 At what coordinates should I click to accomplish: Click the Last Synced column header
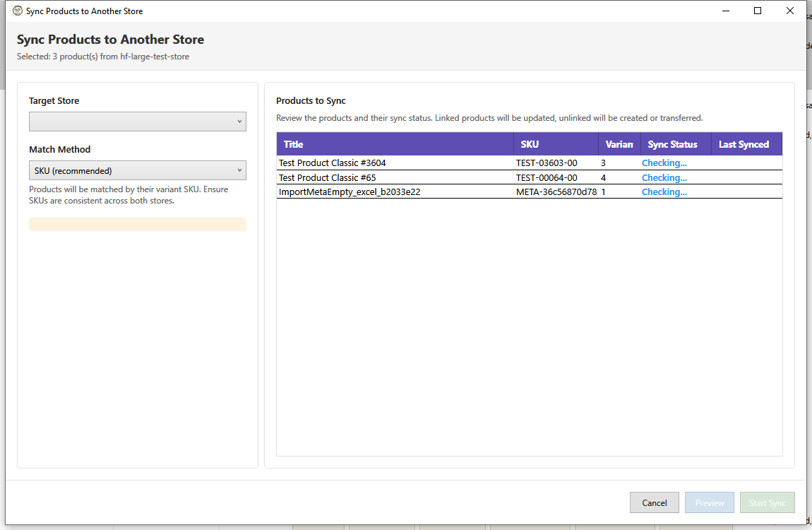point(744,143)
